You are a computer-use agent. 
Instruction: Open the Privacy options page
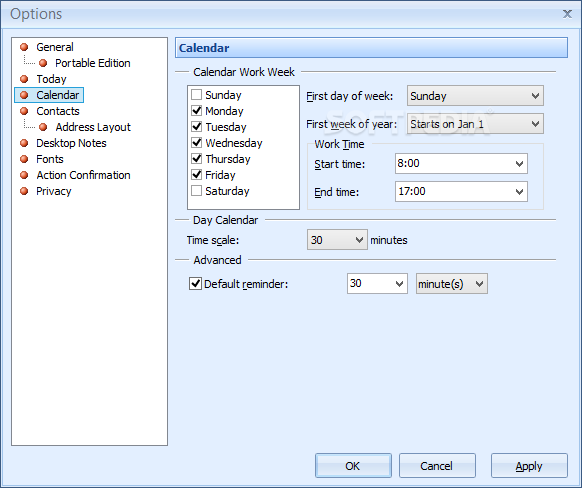[x=53, y=191]
